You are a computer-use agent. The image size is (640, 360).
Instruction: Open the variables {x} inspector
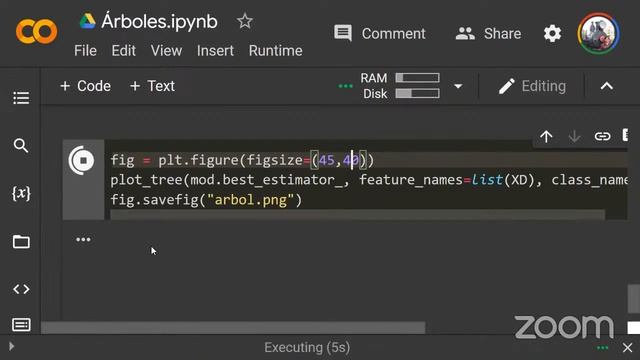pos(21,193)
